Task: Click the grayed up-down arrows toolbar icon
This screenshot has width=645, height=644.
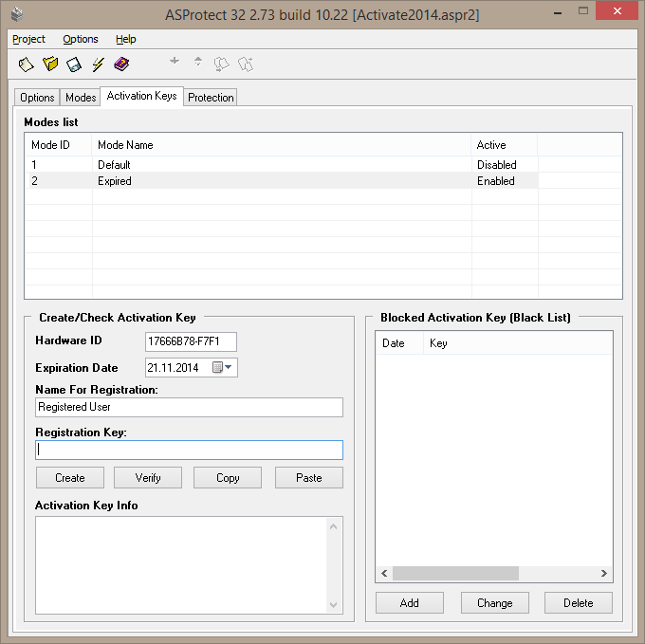Action: pos(198,62)
